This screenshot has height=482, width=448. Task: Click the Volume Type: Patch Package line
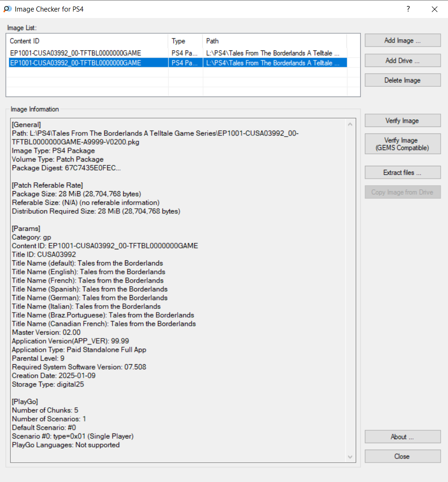[x=58, y=159]
